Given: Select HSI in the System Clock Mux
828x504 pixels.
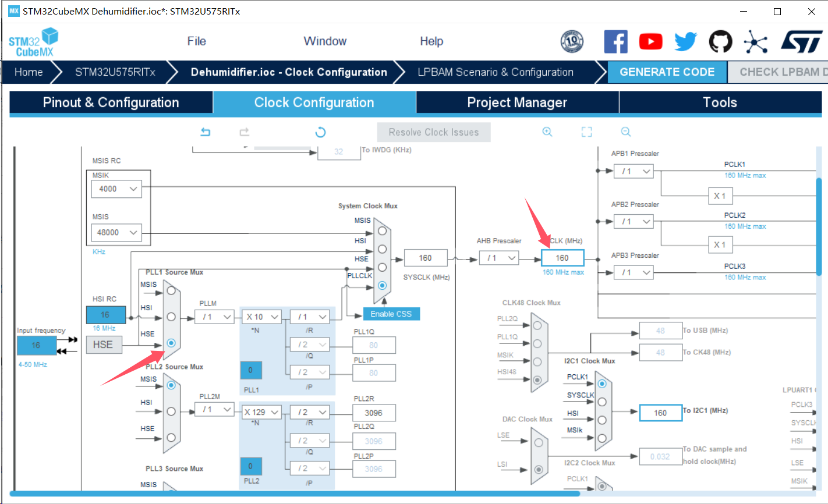Looking at the screenshot, I should pyautogui.click(x=382, y=249).
